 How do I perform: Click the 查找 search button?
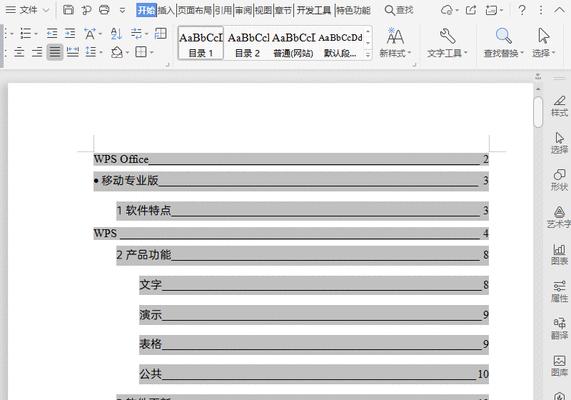[x=399, y=10]
